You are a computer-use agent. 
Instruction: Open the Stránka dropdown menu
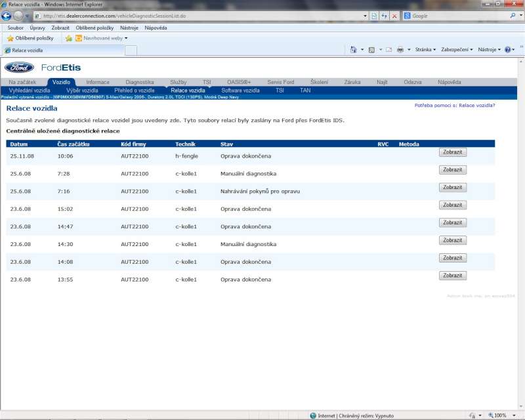click(x=425, y=50)
